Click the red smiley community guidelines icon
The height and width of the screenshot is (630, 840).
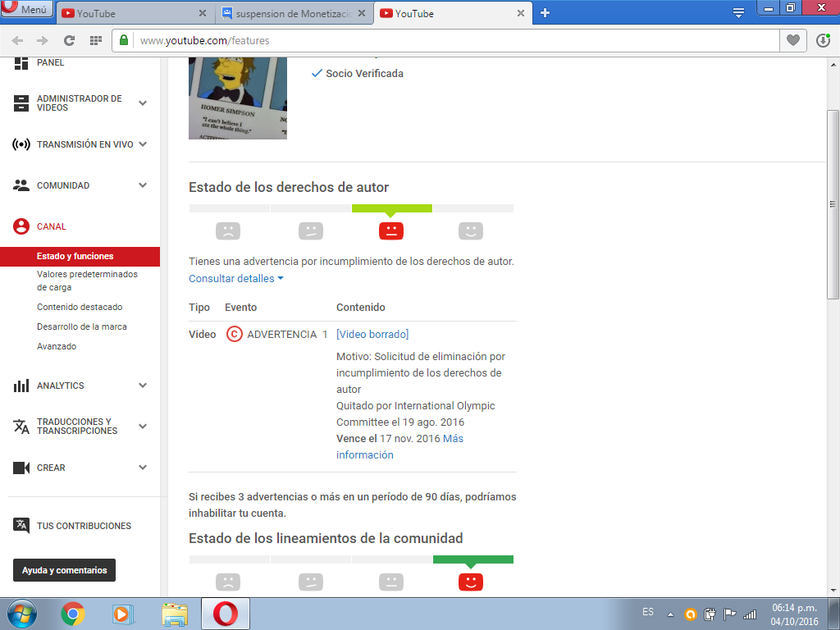[x=471, y=582]
